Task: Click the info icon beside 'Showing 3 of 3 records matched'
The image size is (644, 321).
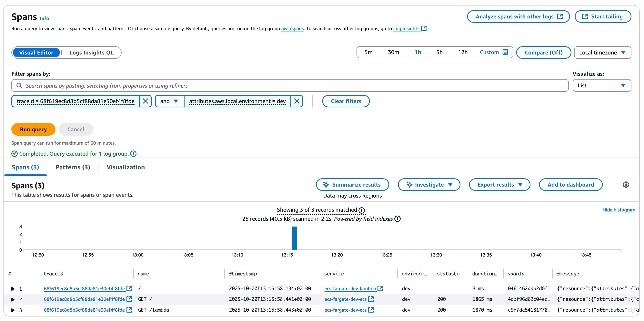Action: click(x=362, y=210)
